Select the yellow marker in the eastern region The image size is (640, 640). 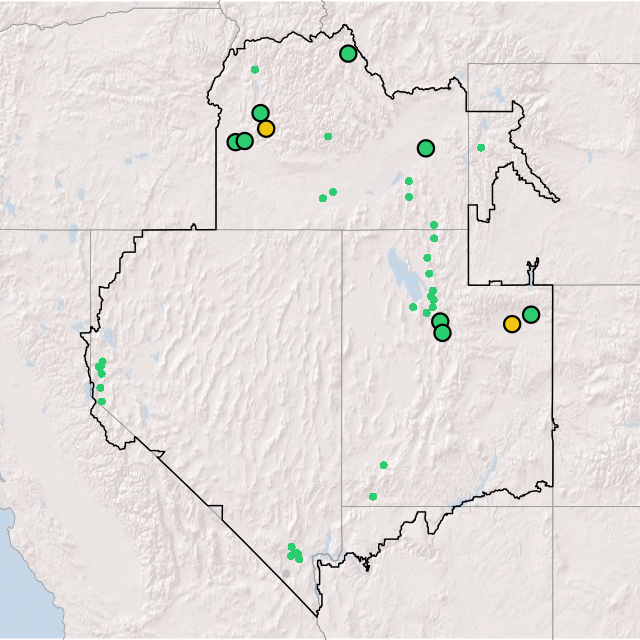512,324
